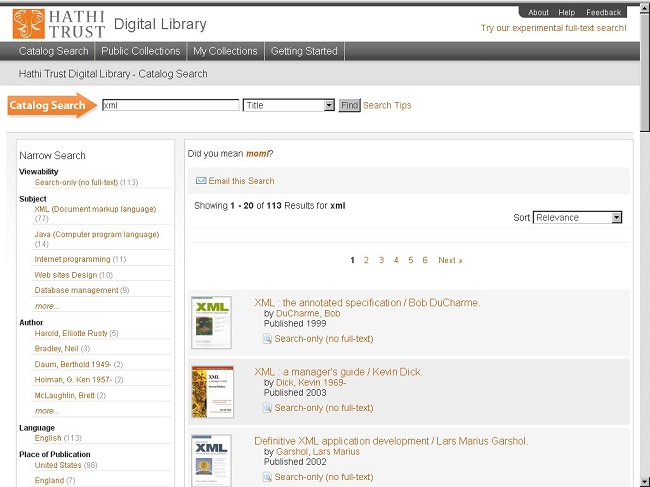Click author link DuCharme, Bob
The height and width of the screenshot is (487, 650).
[x=308, y=313]
